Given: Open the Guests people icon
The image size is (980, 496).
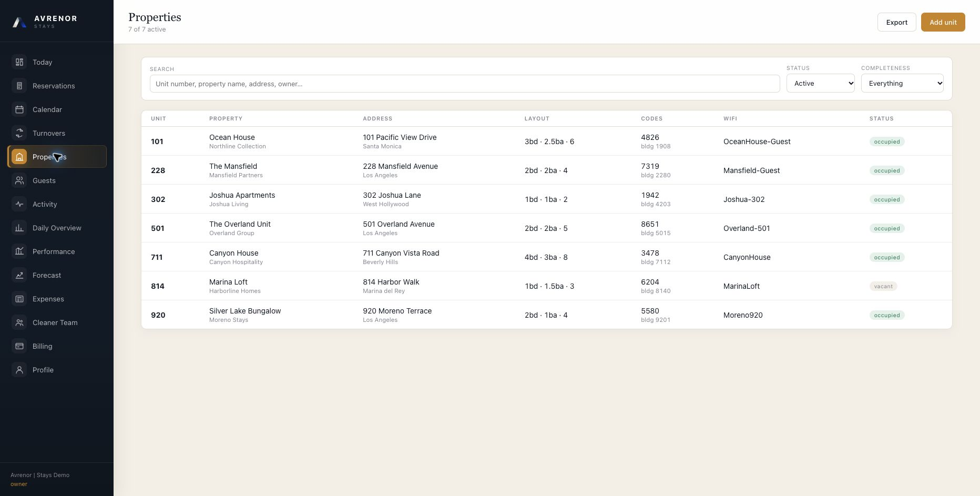Looking at the screenshot, I should click(x=19, y=180).
